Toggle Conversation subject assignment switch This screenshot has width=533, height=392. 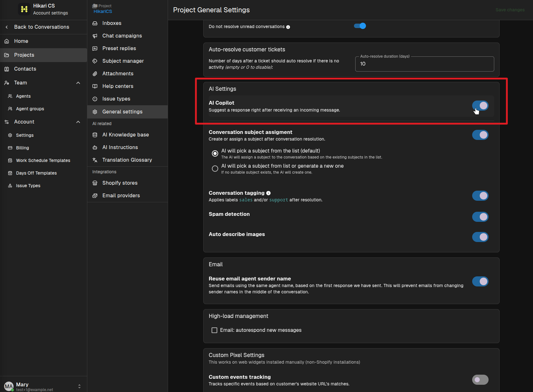click(x=480, y=135)
